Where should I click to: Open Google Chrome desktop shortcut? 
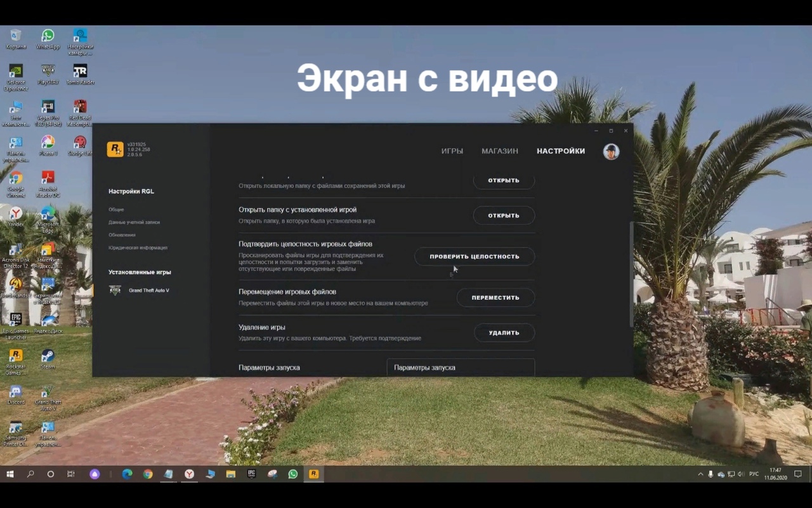(16, 184)
